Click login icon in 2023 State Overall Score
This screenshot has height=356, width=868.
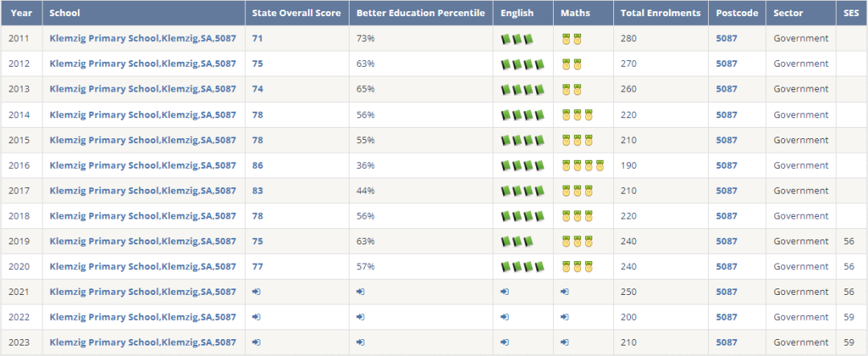pos(256,342)
